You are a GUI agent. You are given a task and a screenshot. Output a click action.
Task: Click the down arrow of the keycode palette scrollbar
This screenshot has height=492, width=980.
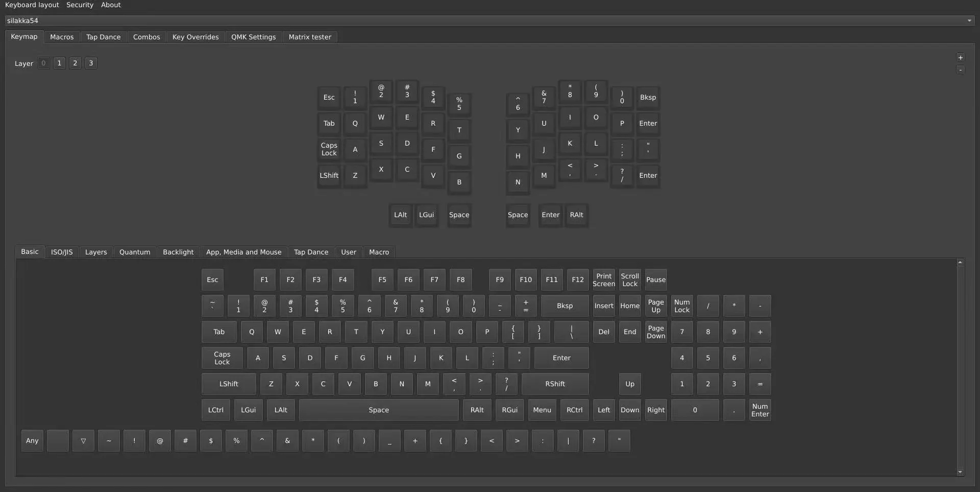960,472
